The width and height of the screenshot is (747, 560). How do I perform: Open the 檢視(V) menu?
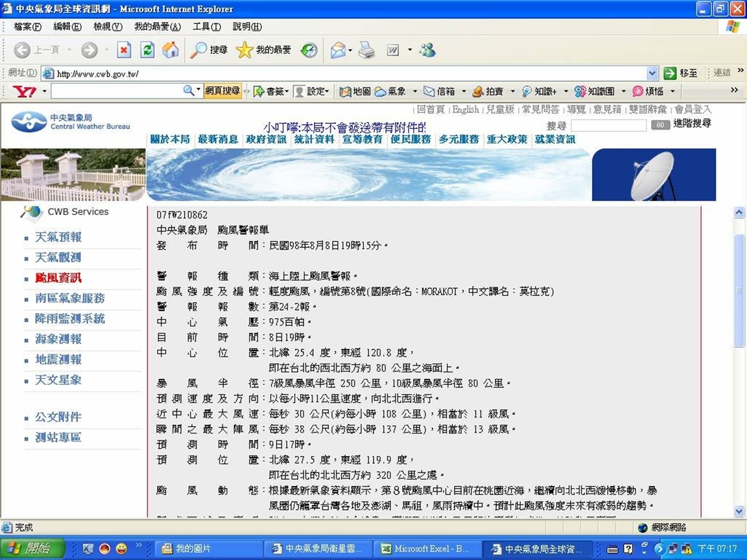tap(107, 27)
